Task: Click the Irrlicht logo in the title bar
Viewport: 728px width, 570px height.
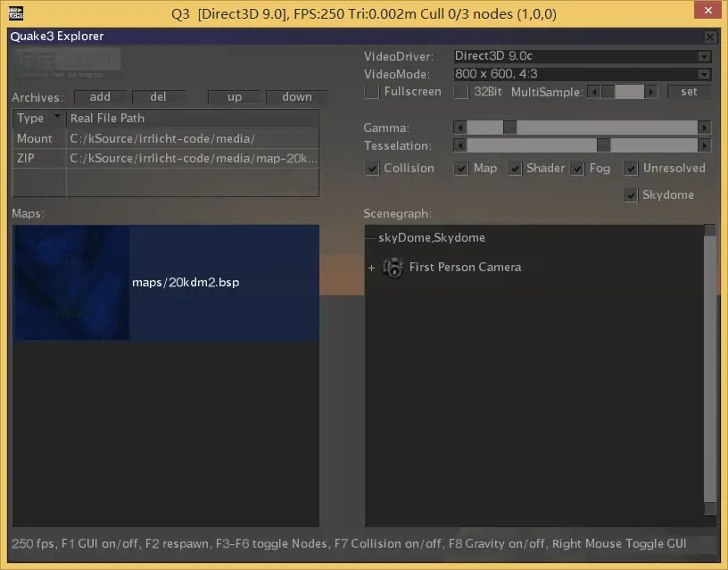Action: tap(13, 13)
